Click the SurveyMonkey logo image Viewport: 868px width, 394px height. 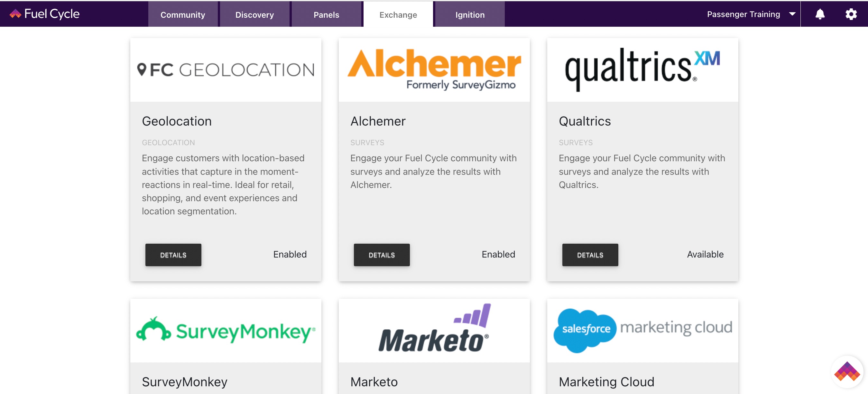click(226, 331)
